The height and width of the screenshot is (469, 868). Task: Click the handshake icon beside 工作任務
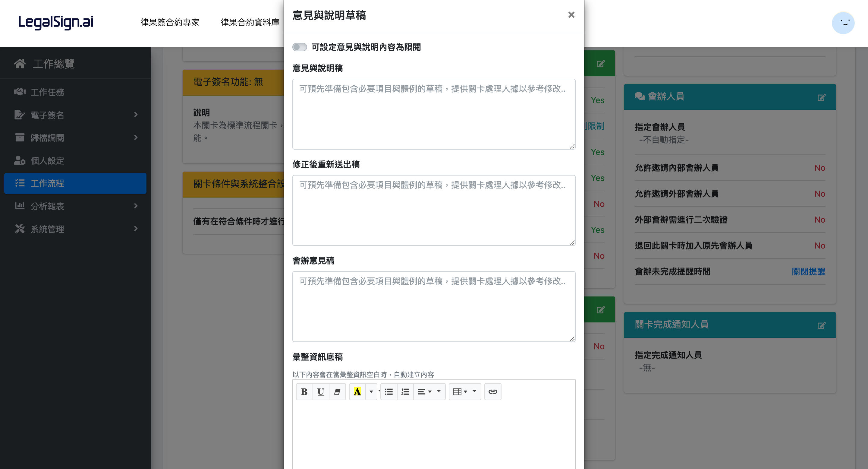20,92
